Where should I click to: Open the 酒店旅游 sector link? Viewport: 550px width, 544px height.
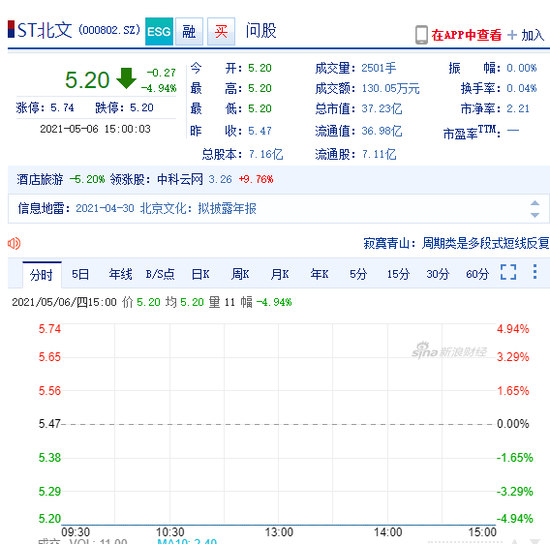40,179
